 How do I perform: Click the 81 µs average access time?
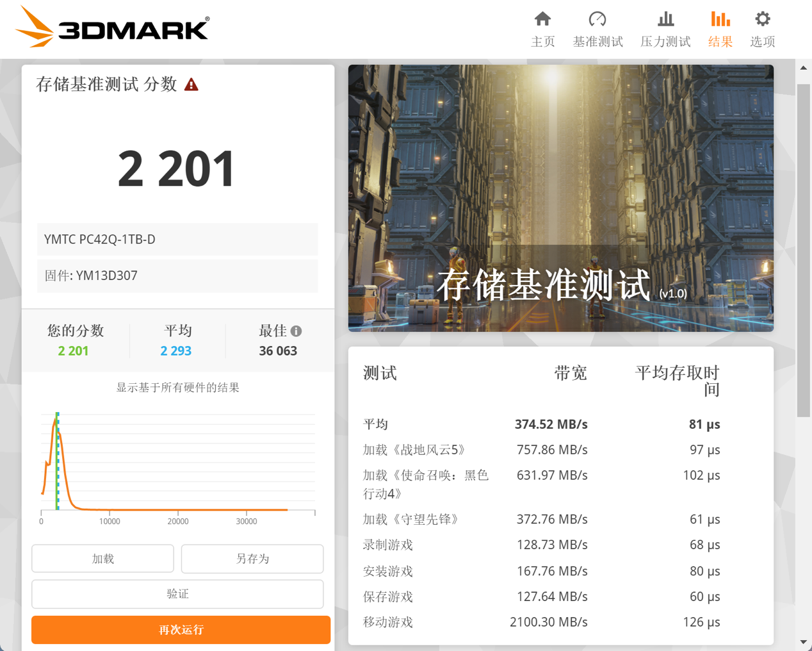tap(704, 424)
